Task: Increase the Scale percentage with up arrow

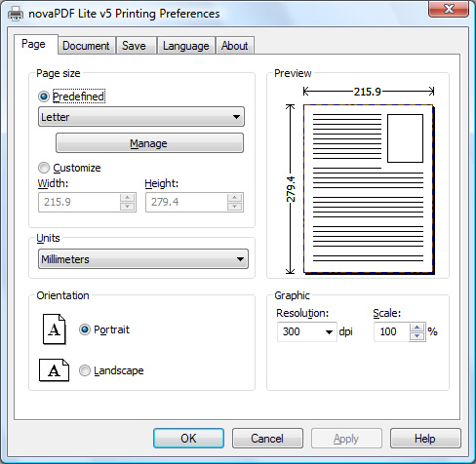Action: [x=417, y=328]
